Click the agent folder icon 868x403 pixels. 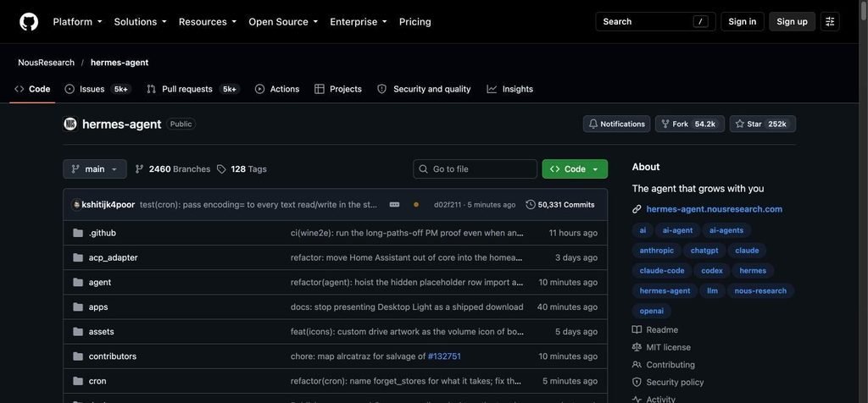pyautogui.click(x=78, y=282)
